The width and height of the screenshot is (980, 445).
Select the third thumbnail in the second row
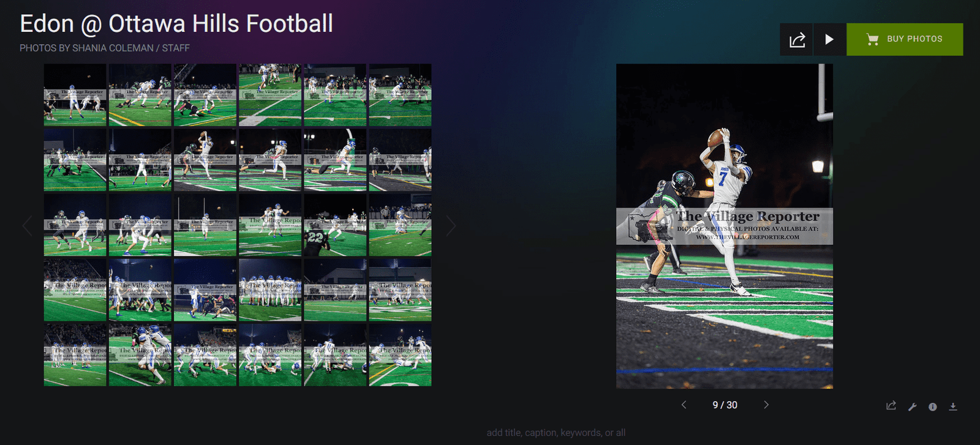pos(205,160)
